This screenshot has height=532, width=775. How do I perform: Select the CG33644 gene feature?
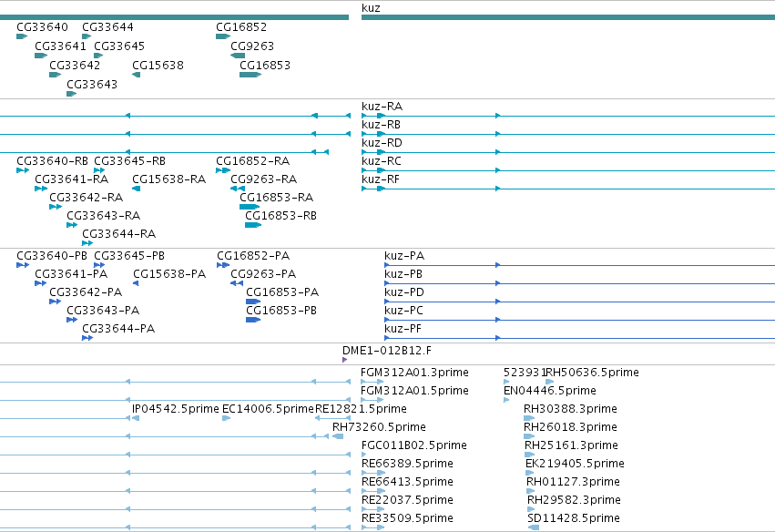[x=87, y=36]
